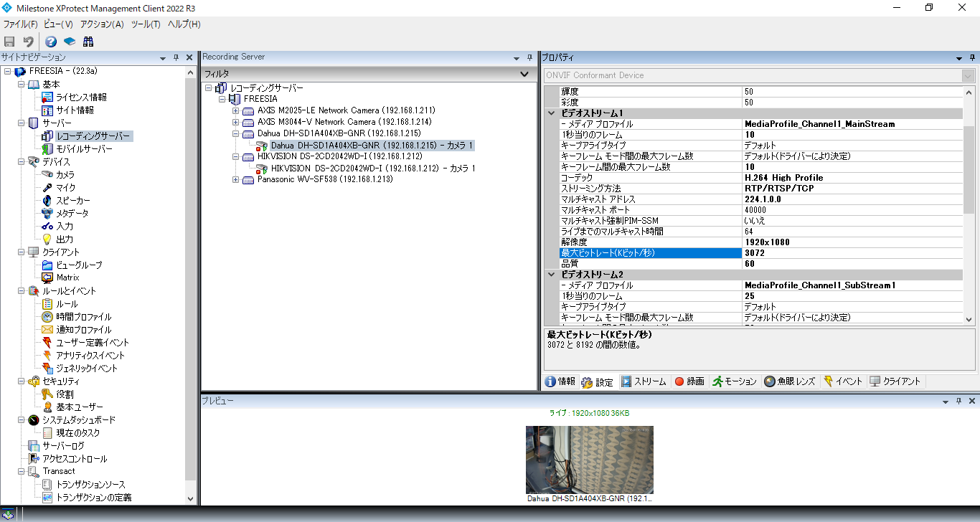The height and width of the screenshot is (522, 980).
Task: Select ユーザー定義イベント node
Action: (93, 343)
